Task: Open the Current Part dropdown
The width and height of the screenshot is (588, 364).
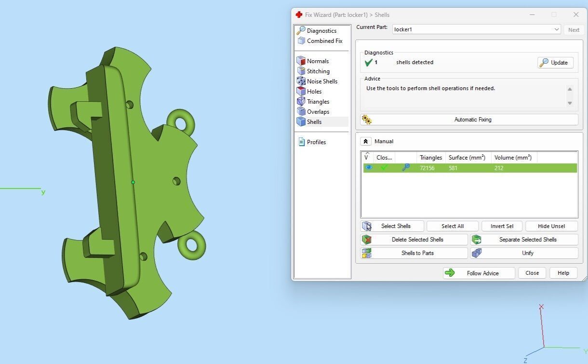Action: coord(476,29)
